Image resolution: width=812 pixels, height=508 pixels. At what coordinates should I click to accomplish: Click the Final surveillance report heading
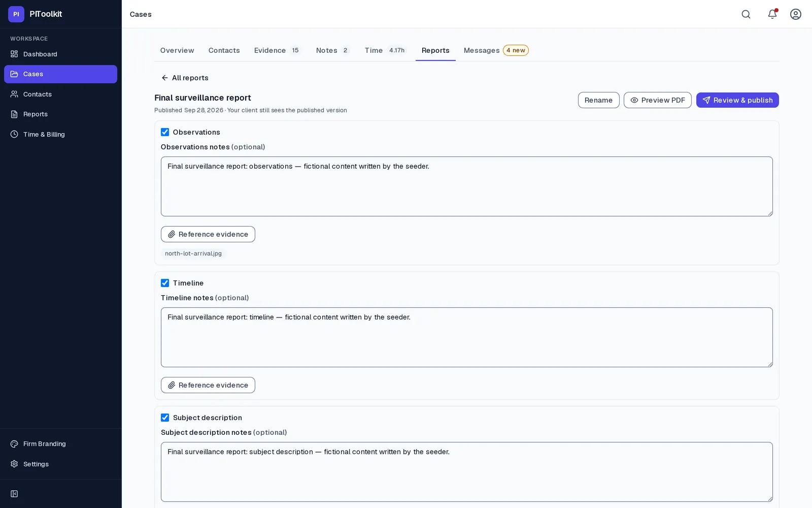(202, 98)
